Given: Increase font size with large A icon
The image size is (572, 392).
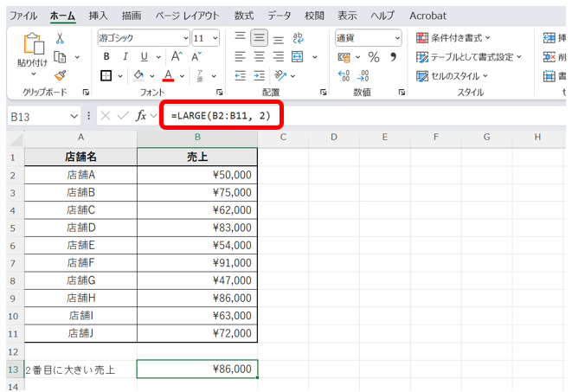Looking at the screenshot, I should [177, 56].
